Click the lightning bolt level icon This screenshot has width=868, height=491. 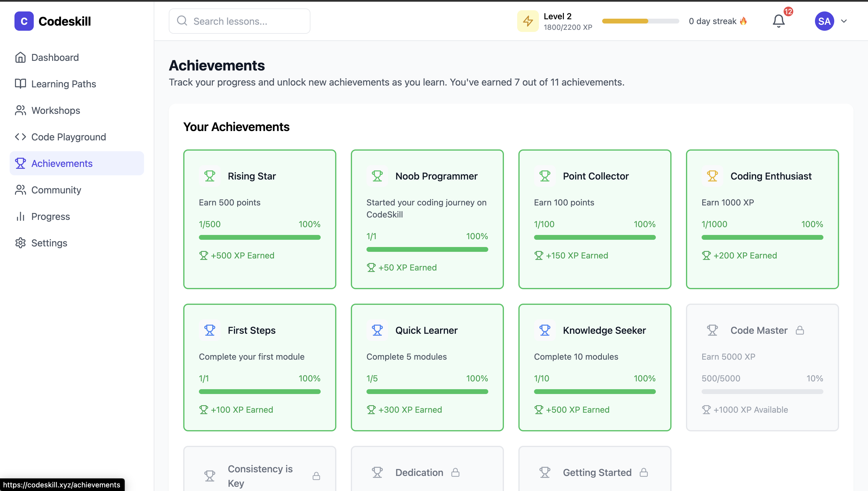pos(528,21)
